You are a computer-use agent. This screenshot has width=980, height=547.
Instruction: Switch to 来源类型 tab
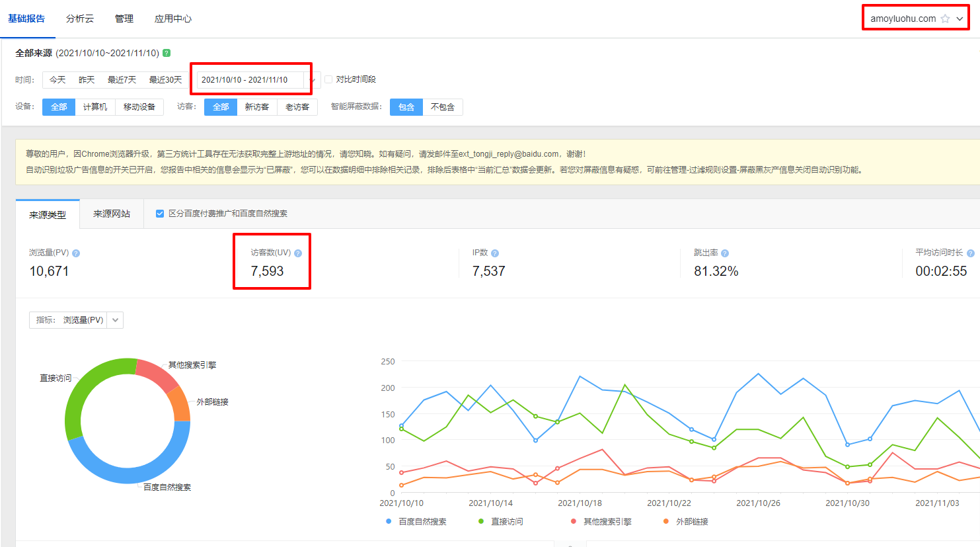(48, 214)
